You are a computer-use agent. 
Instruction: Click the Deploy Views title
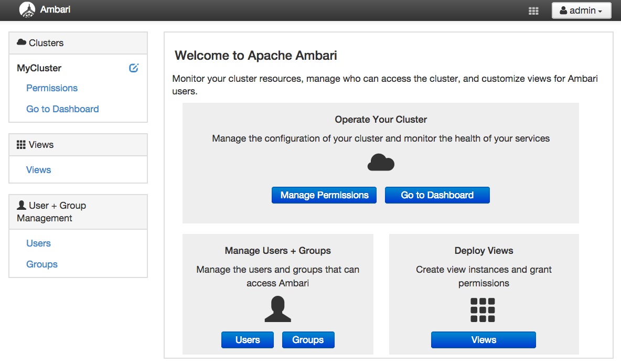[x=484, y=251]
